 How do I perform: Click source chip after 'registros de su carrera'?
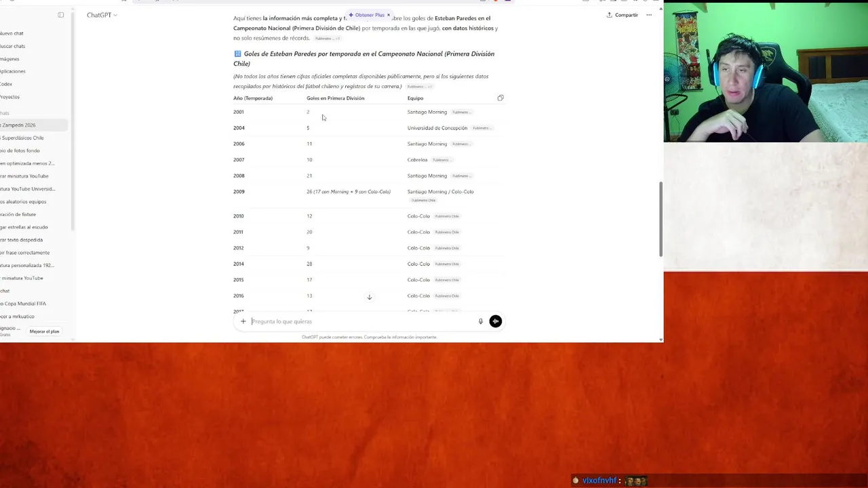click(420, 87)
